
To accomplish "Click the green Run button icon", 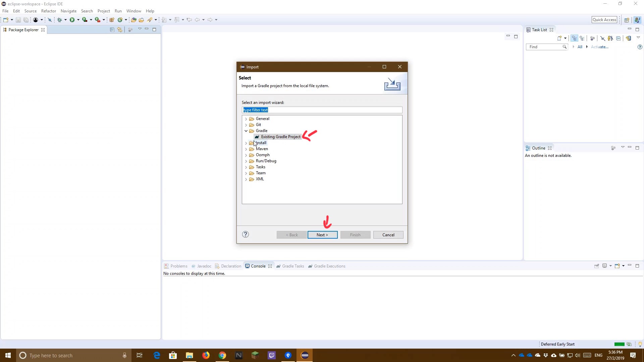I will pyautogui.click(x=72, y=20).
